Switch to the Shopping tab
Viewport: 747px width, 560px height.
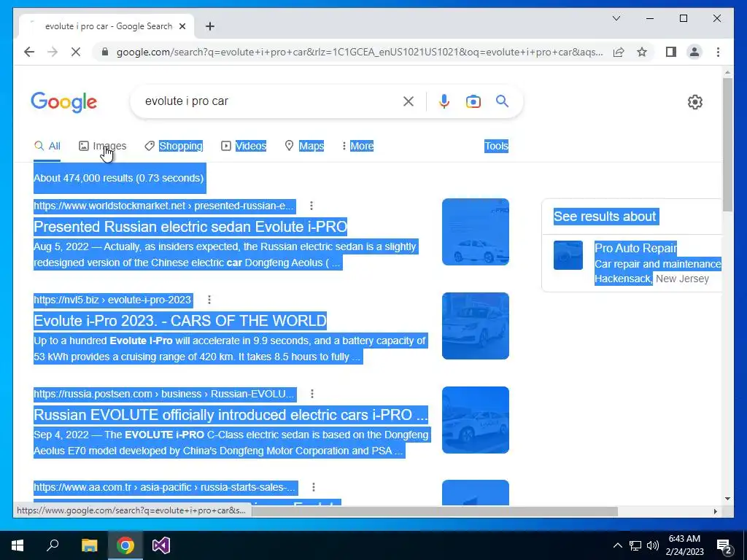pyautogui.click(x=174, y=146)
